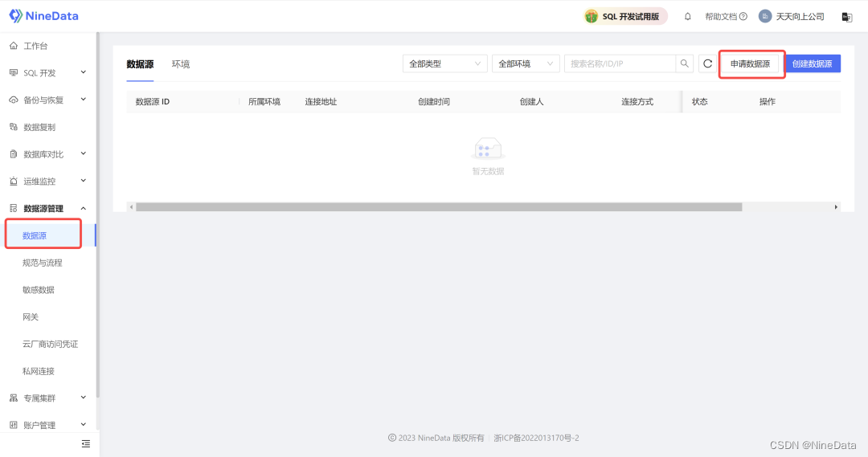The height and width of the screenshot is (457, 868).
Task: Click the 操作 column header
Action: [x=768, y=102]
